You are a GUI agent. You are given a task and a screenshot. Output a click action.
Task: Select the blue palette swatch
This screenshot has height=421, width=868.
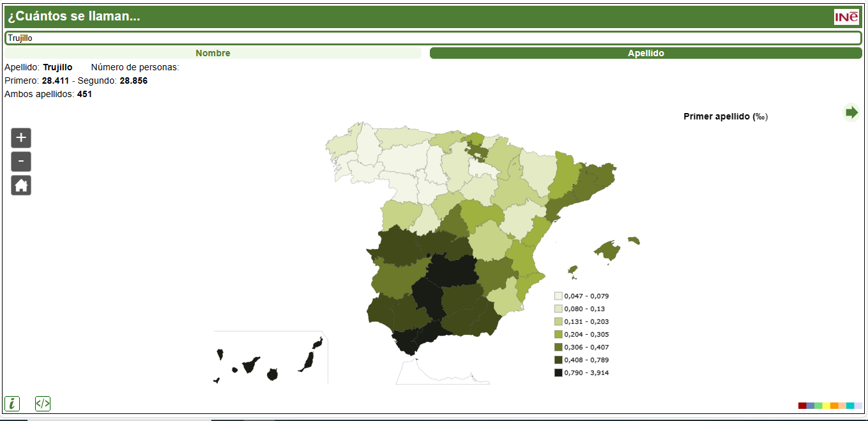pos(811,406)
